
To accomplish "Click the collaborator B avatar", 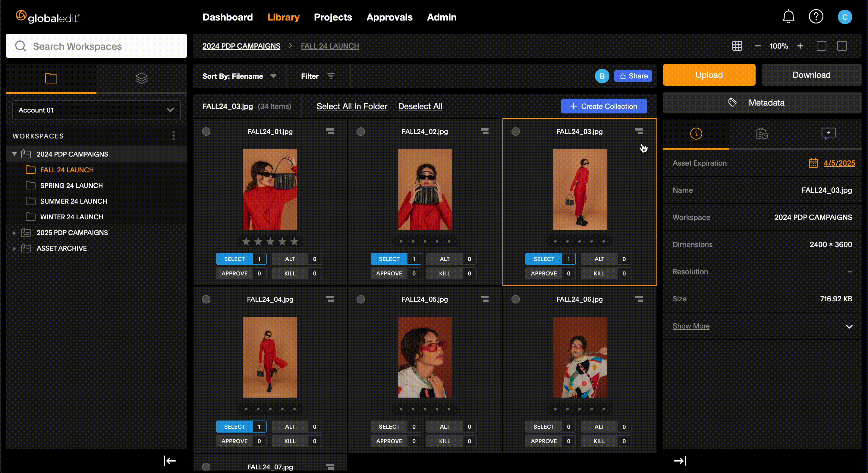I will pyautogui.click(x=602, y=76).
